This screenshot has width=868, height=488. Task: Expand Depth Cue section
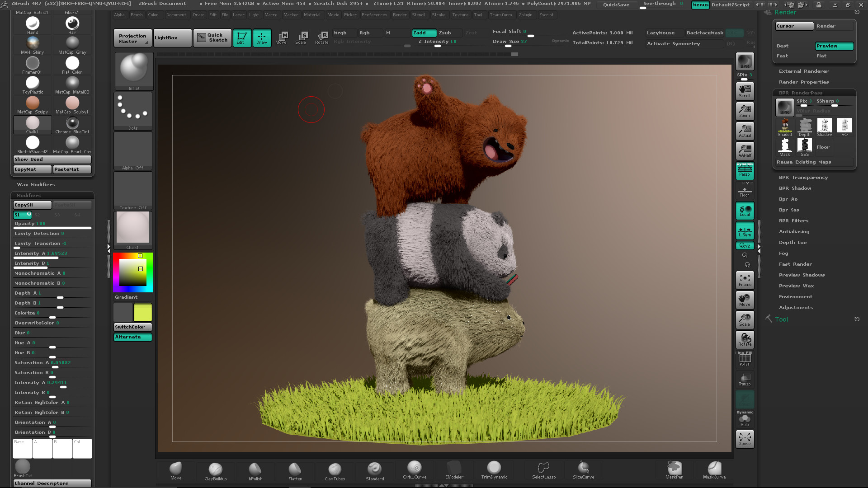coord(793,243)
